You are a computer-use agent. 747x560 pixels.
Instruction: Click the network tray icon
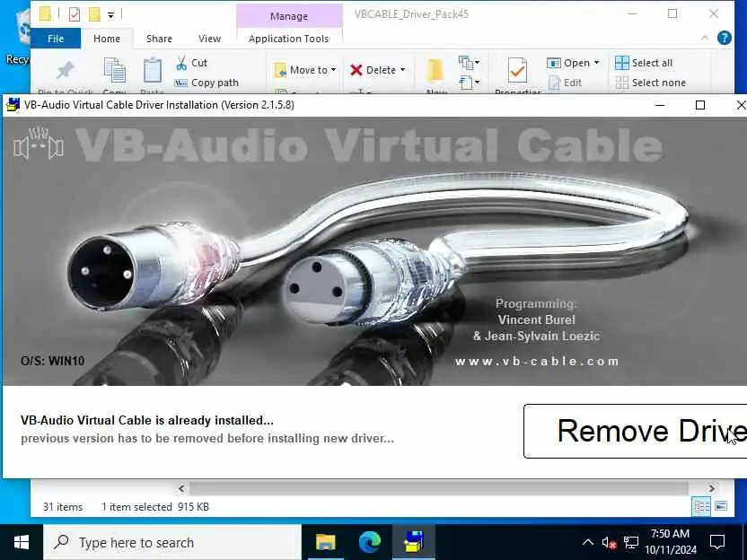631,542
